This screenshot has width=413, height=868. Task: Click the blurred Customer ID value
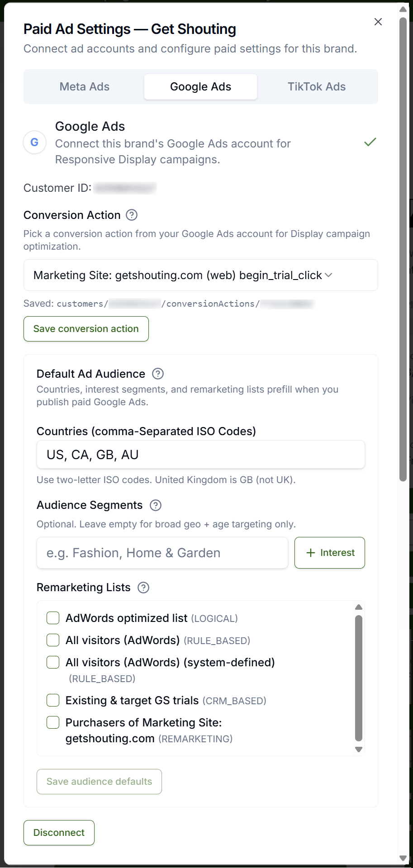125,188
